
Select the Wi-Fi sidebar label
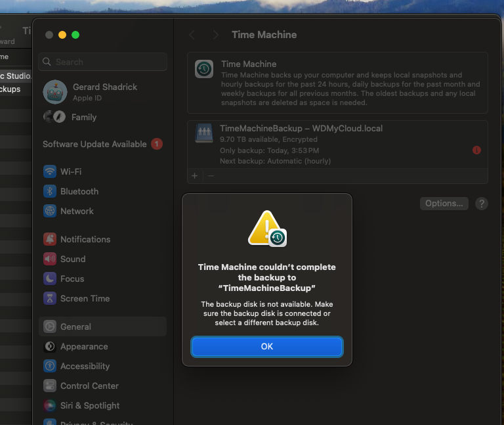tap(71, 171)
